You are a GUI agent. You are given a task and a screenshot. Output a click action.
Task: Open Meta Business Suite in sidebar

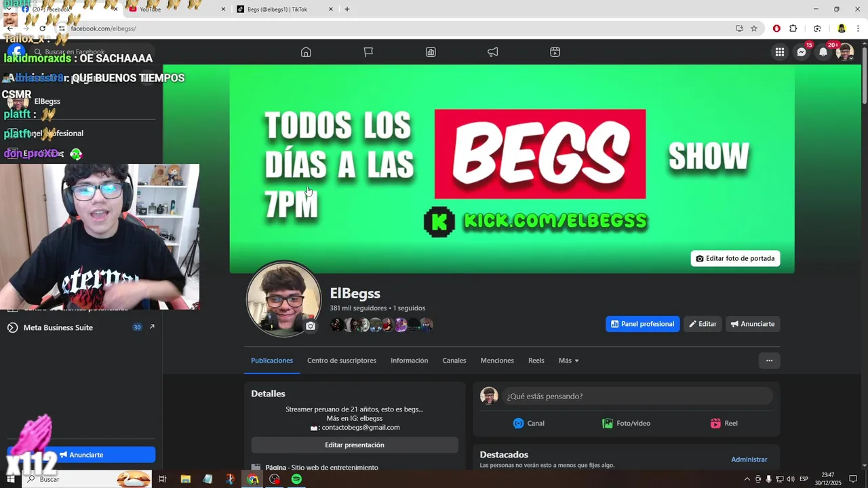[x=58, y=327]
